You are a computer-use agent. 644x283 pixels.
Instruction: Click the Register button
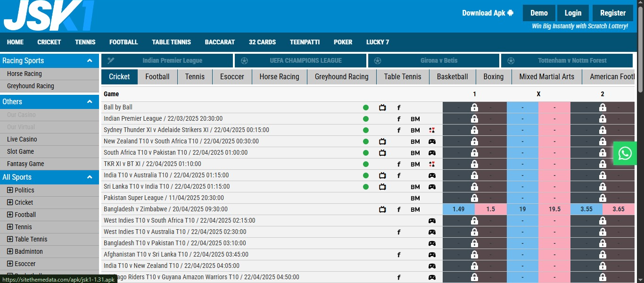[x=613, y=13]
